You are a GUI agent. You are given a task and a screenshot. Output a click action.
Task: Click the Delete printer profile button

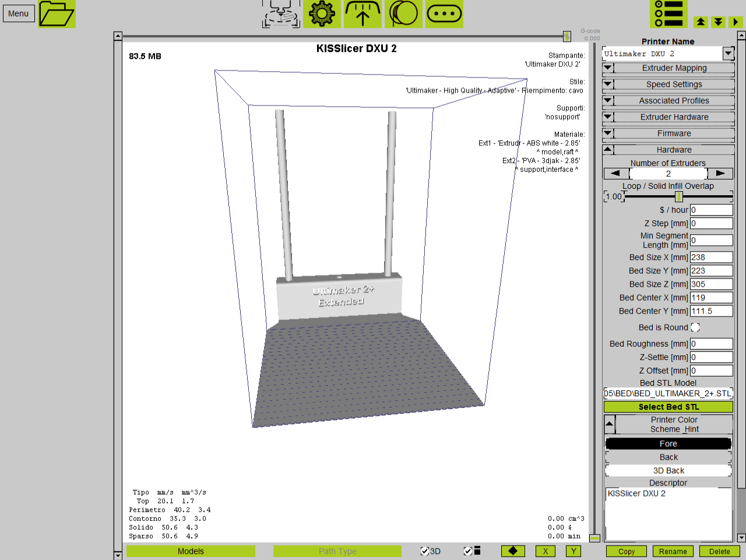click(x=719, y=551)
